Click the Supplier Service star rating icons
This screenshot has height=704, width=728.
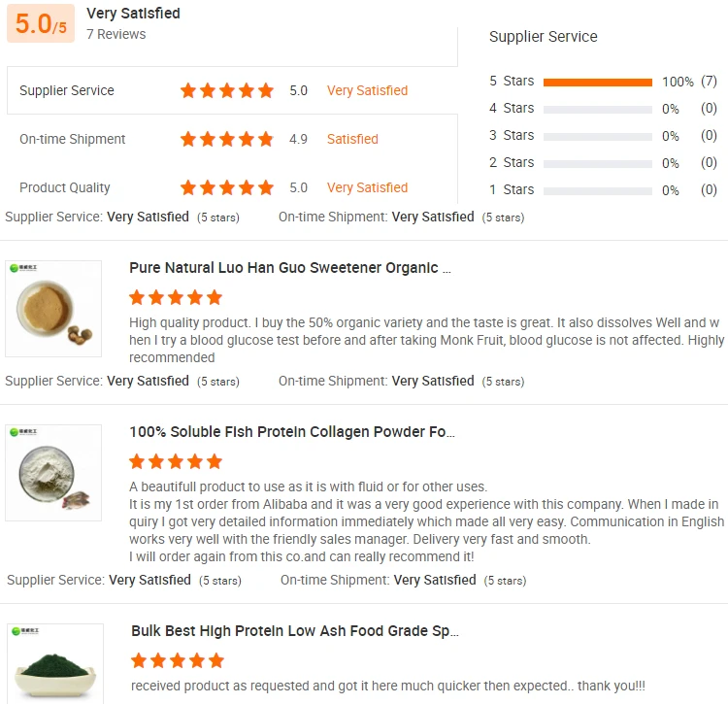(x=227, y=90)
